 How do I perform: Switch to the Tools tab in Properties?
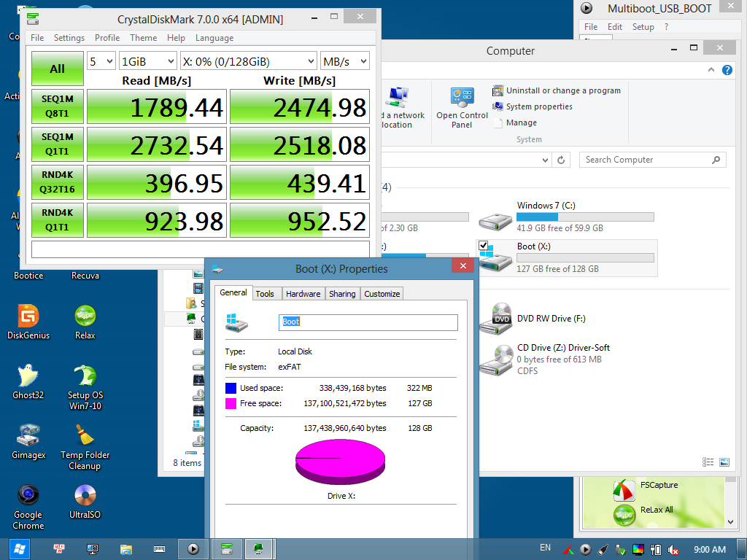pos(265,294)
